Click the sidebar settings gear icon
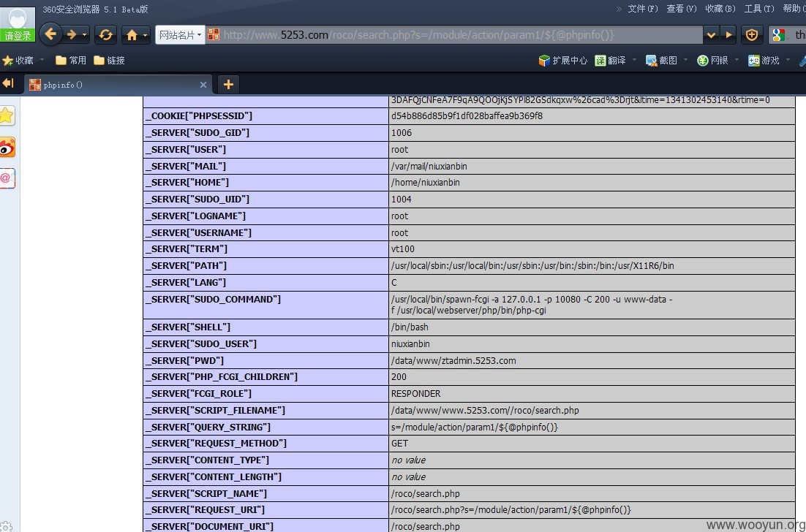The width and height of the screenshot is (806, 532). click(x=6, y=528)
